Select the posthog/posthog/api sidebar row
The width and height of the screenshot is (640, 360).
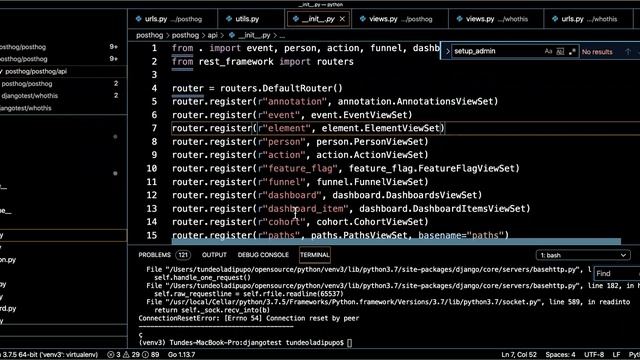click(x=63, y=71)
